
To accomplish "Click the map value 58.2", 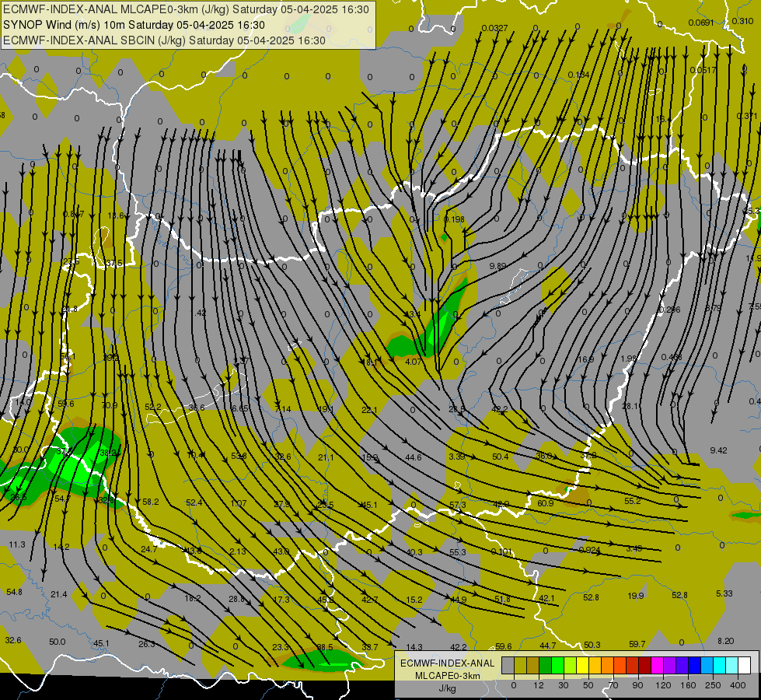I will tap(151, 502).
